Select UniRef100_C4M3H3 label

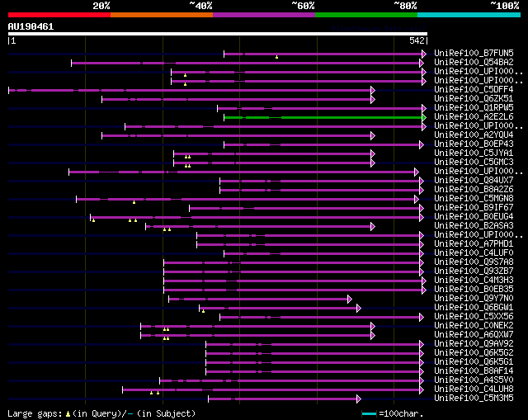coord(474,281)
